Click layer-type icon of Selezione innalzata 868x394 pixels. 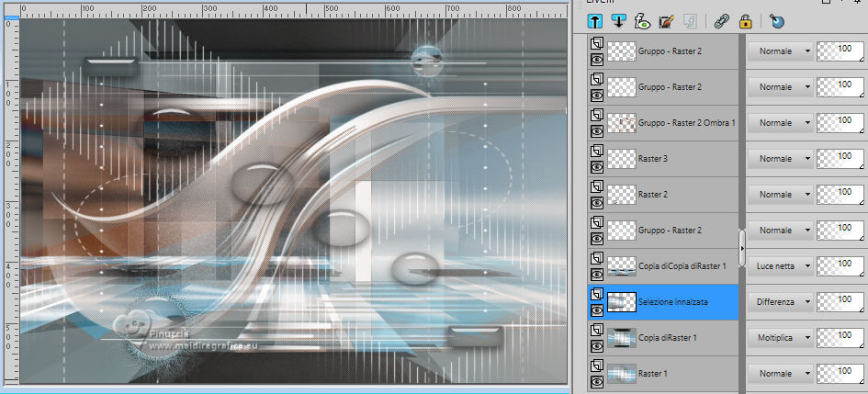click(x=597, y=294)
